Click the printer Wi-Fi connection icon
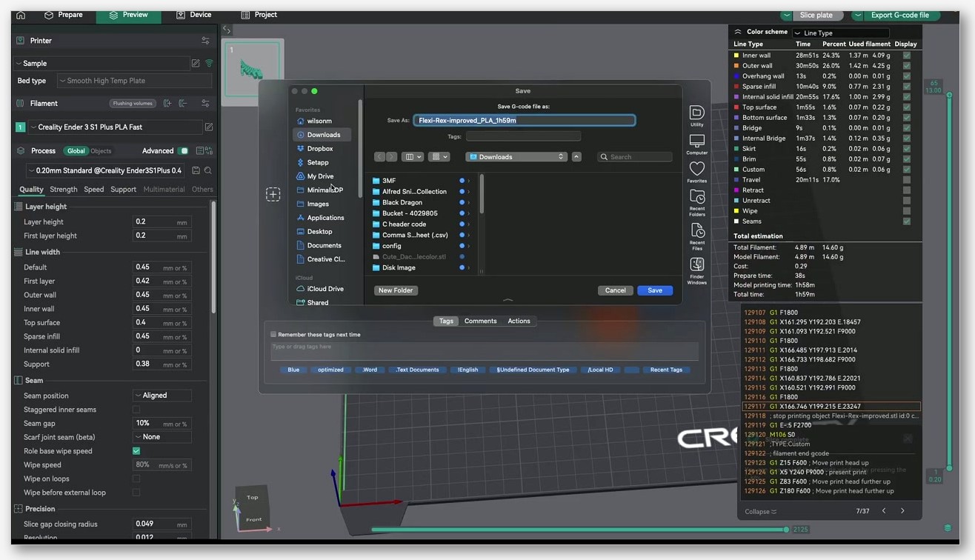The height and width of the screenshot is (560, 975). tap(209, 64)
